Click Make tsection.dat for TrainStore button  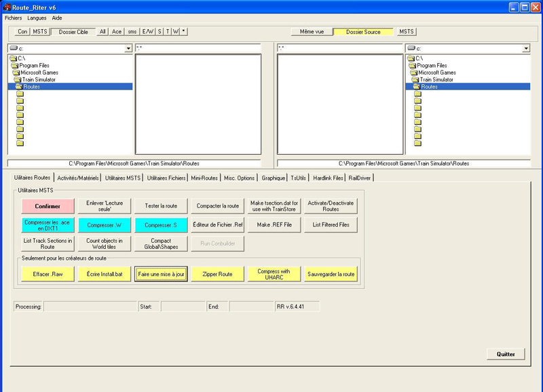(x=274, y=206)
